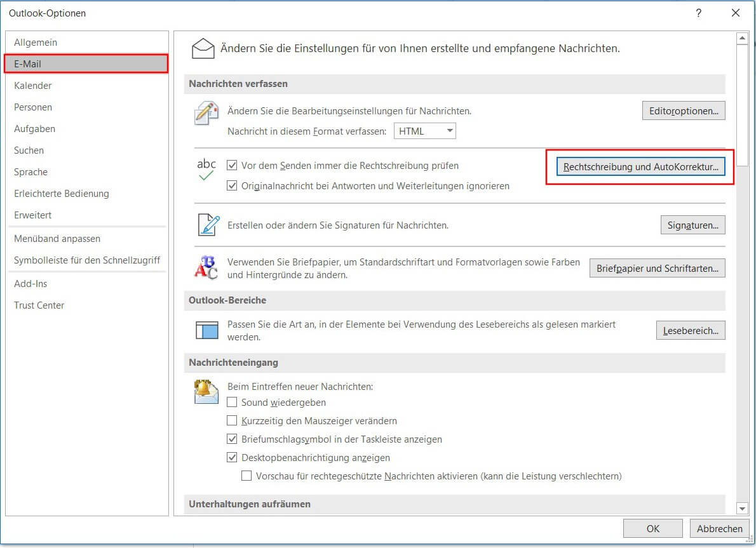Confirm with the OK button
This screenshot has width=756, height=548.
click(x=653, y=529)
